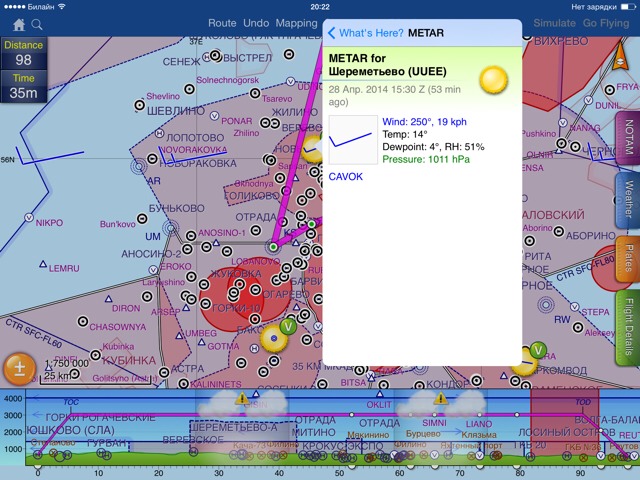
Task: Tap green V marker near Flight Details
Action: click(537, 349)
